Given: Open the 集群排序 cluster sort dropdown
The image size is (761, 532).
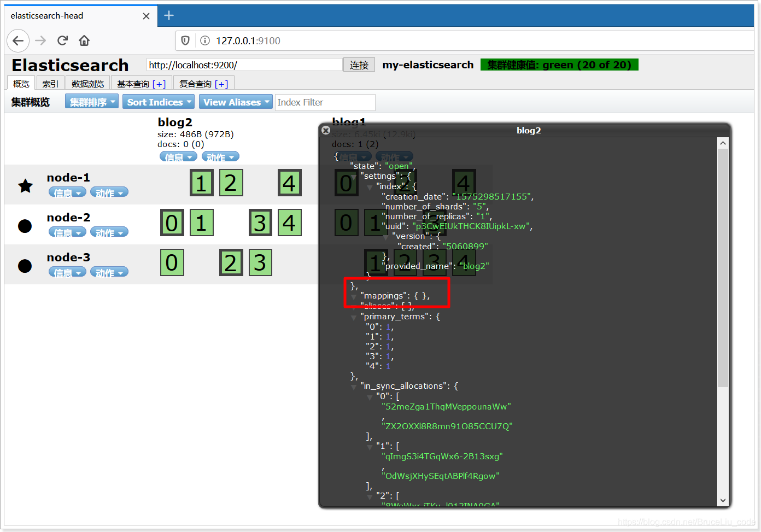Looking at the screenshot, I should pos(92,102).
